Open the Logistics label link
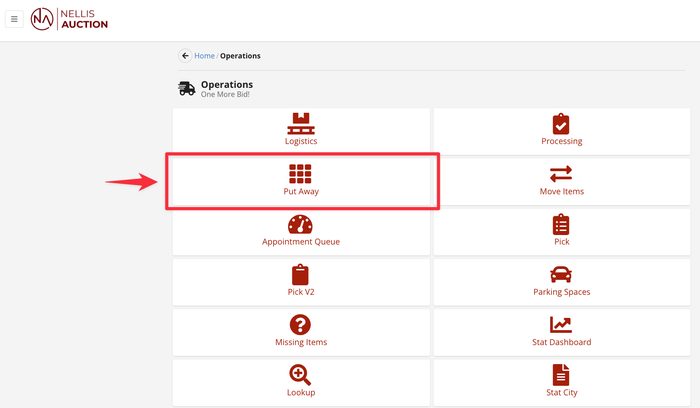 point(301,141)
